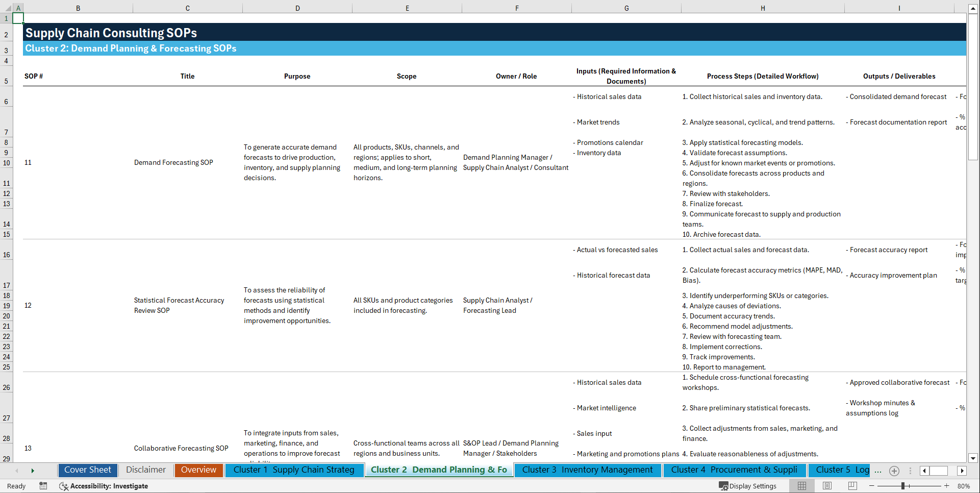Select the Disclaimer sheet tab
This screenshot has height=493, width=980.
click(x=145, y=470)
